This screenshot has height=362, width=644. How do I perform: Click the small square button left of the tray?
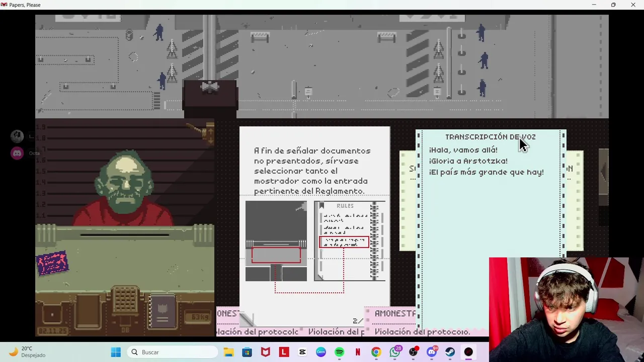coord(52,314)
